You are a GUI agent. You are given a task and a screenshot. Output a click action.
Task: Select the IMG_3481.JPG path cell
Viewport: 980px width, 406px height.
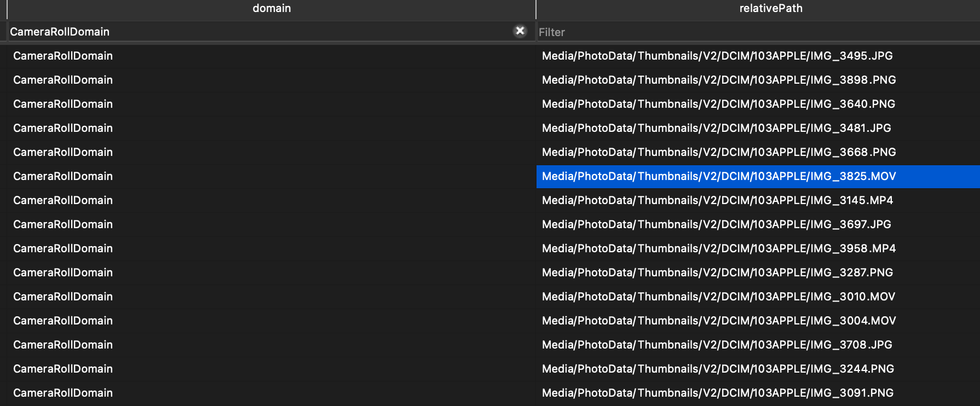716,128
